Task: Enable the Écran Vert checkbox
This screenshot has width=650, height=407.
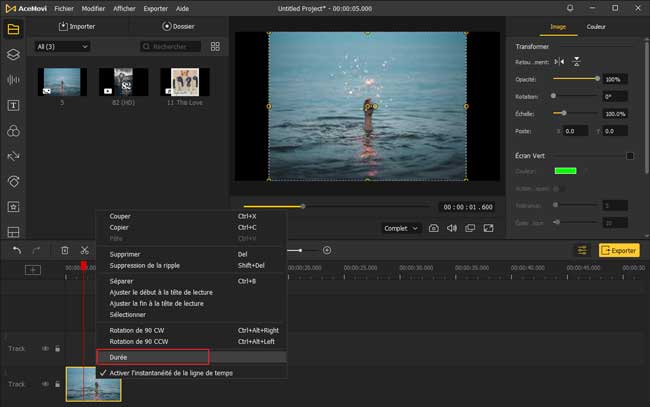Action: 630,156
